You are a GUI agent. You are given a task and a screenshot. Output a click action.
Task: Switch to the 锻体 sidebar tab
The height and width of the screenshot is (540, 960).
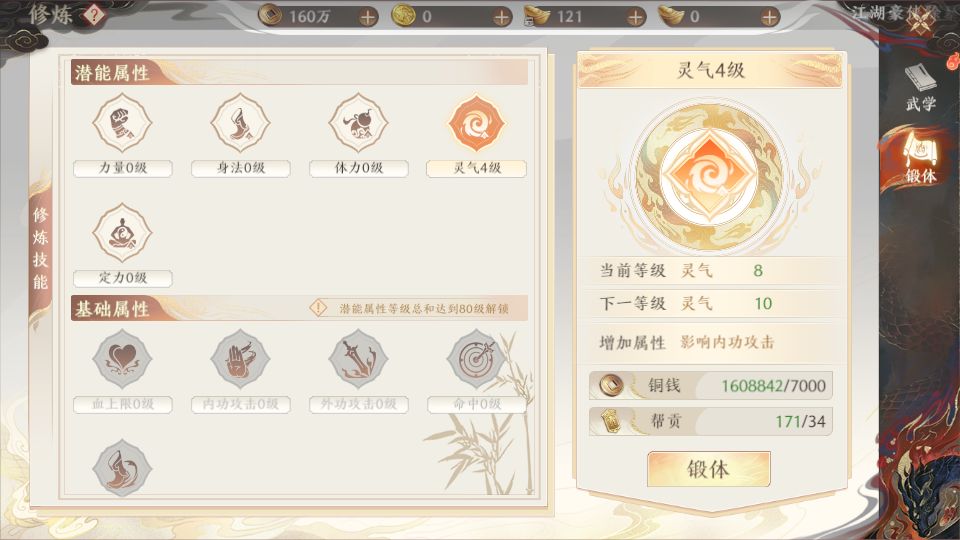pos(920,158)
